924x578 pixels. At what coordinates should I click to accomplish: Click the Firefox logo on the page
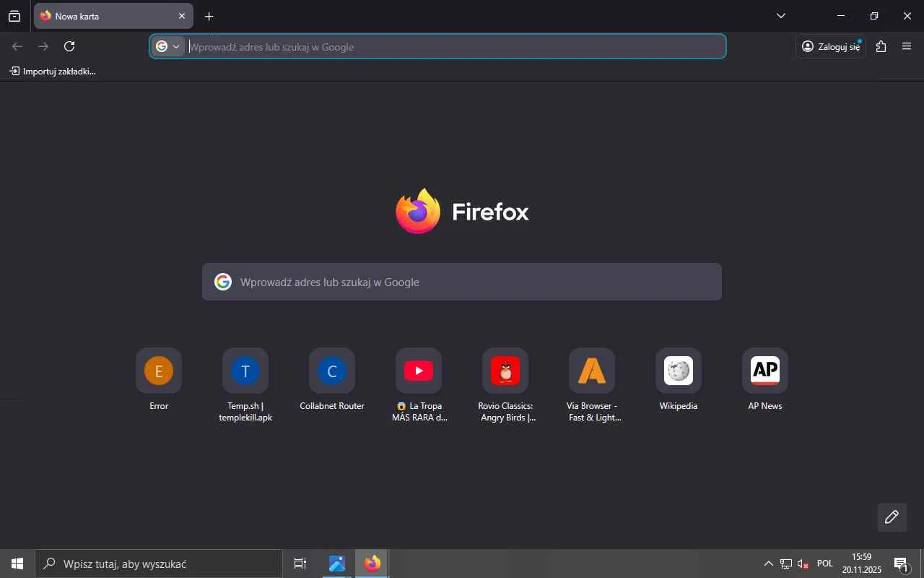pyautogui.click(x=462, y=211)
